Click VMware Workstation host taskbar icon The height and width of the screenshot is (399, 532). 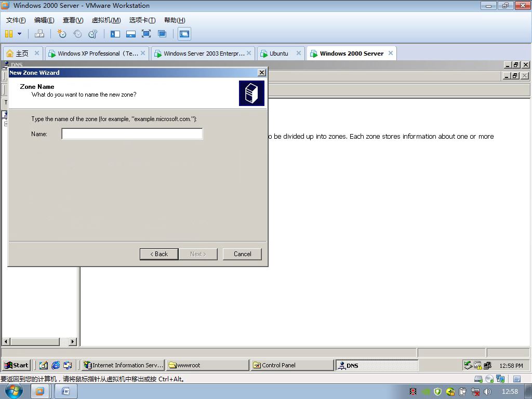pos(39,391)
